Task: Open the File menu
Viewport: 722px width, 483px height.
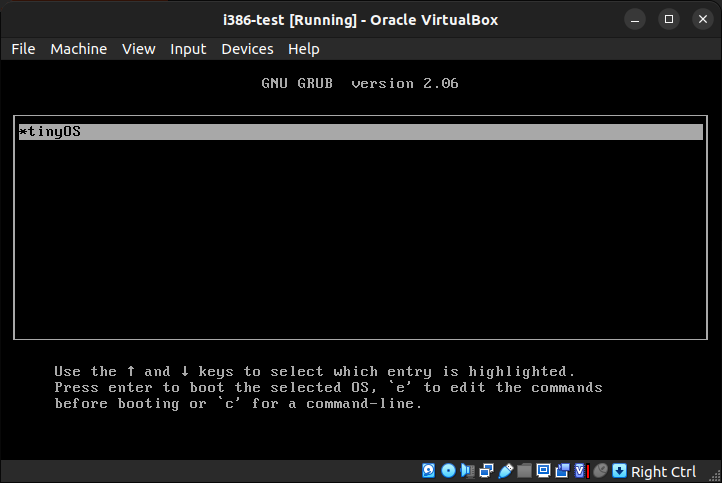Action: click(23, 49)
